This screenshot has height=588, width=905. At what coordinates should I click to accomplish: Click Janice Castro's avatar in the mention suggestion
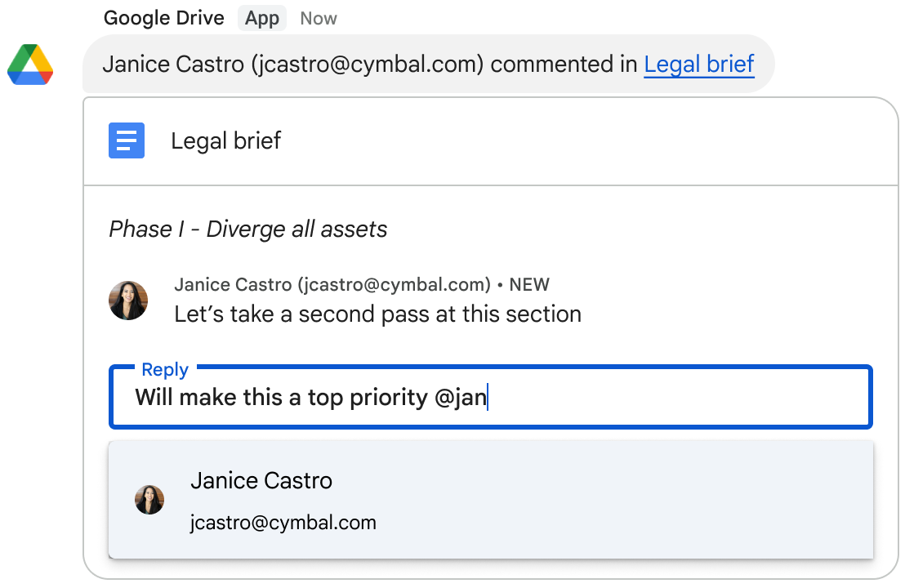tap(149, 500)
